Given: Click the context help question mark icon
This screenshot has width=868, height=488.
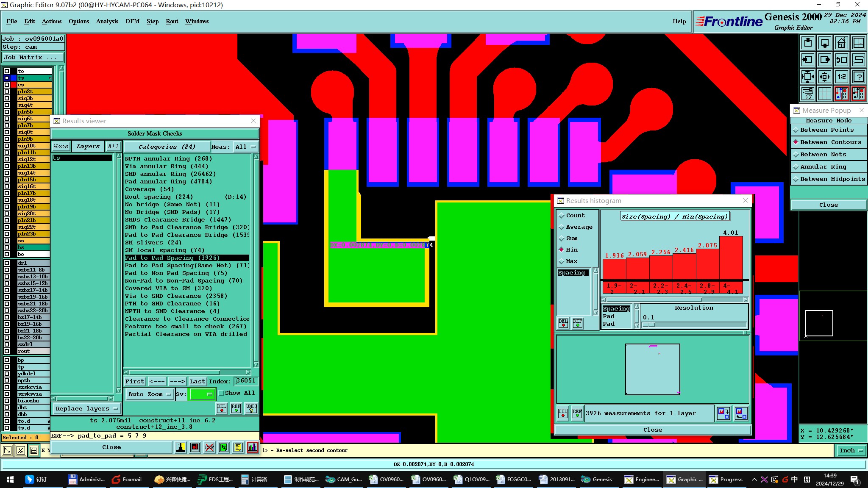Looking at the screenshot, I should tap(858, 77).
